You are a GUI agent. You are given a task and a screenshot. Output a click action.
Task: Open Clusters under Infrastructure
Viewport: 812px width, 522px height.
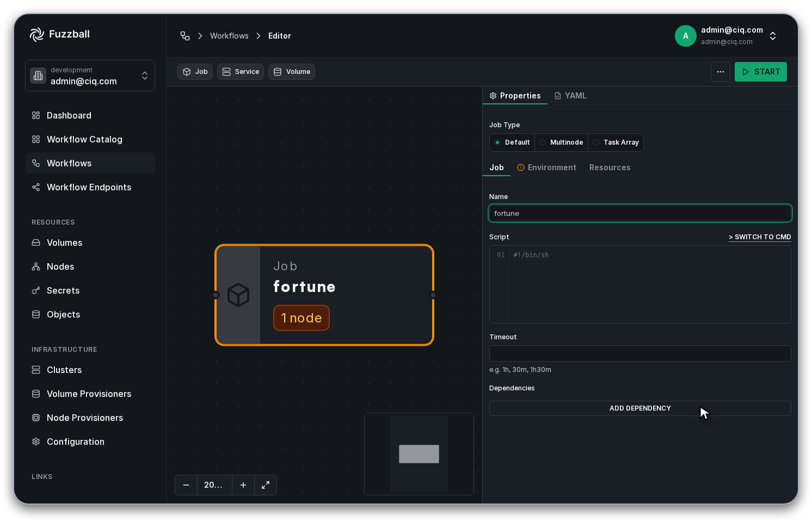[90, 370]
